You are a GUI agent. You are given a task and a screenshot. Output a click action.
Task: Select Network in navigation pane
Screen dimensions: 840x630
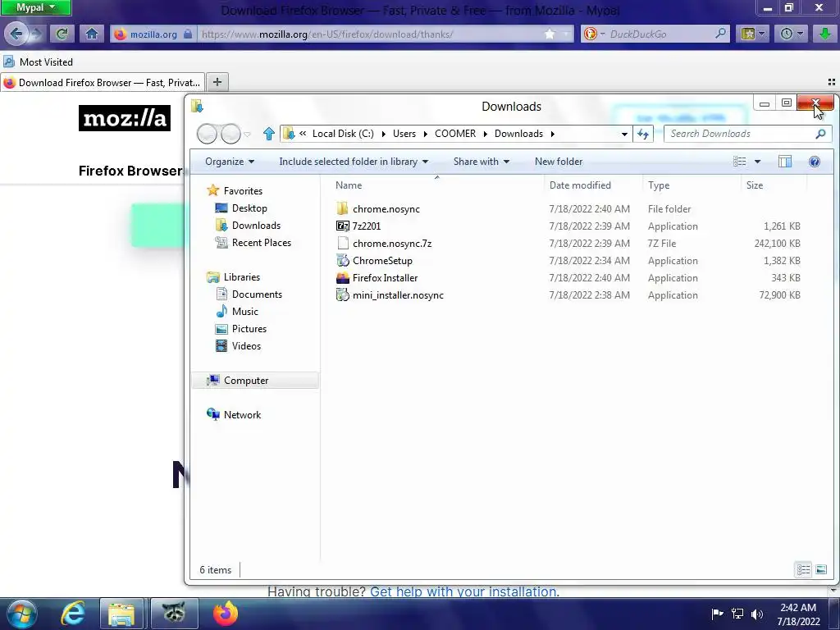[234, 414]
